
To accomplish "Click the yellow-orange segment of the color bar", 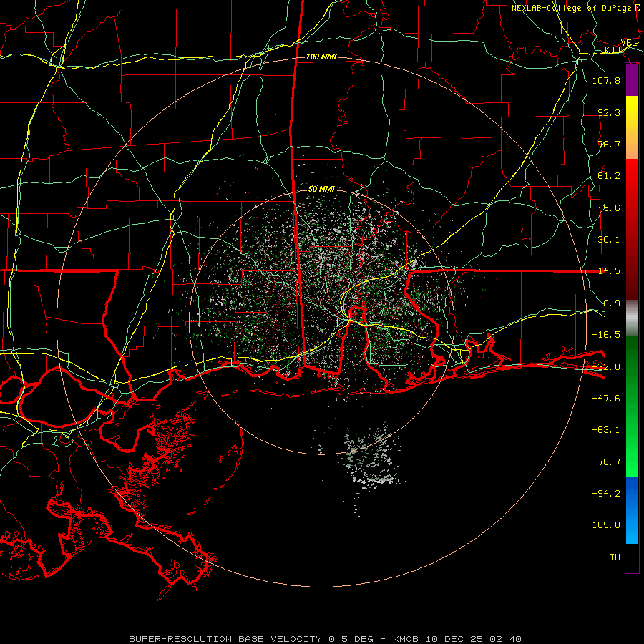I will [632, 127].
